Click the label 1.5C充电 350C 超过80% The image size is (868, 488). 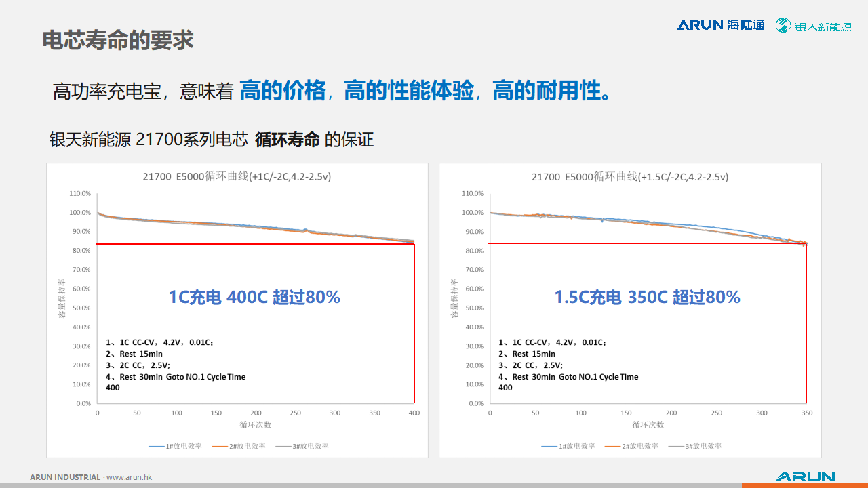tap(647, 297)
